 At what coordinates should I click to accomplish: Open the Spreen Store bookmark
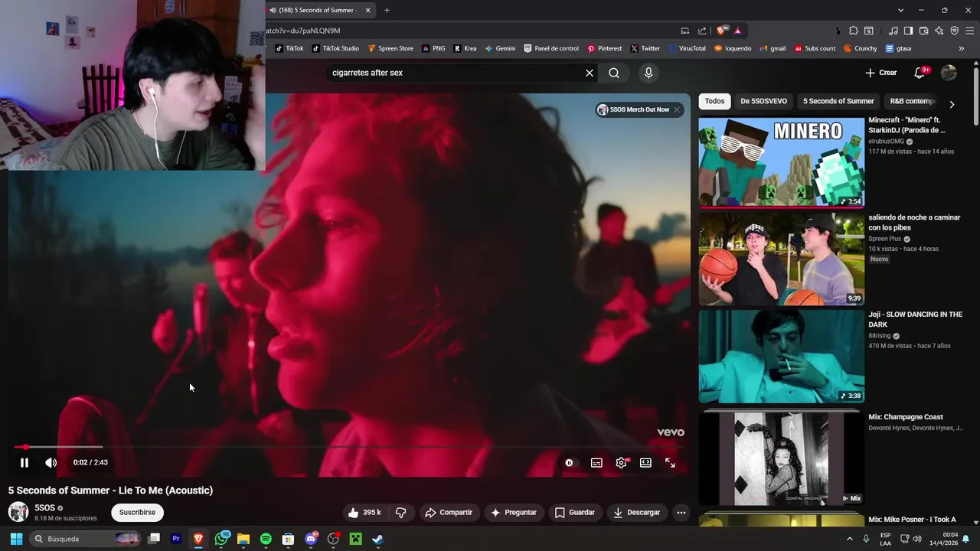(390, 48)
